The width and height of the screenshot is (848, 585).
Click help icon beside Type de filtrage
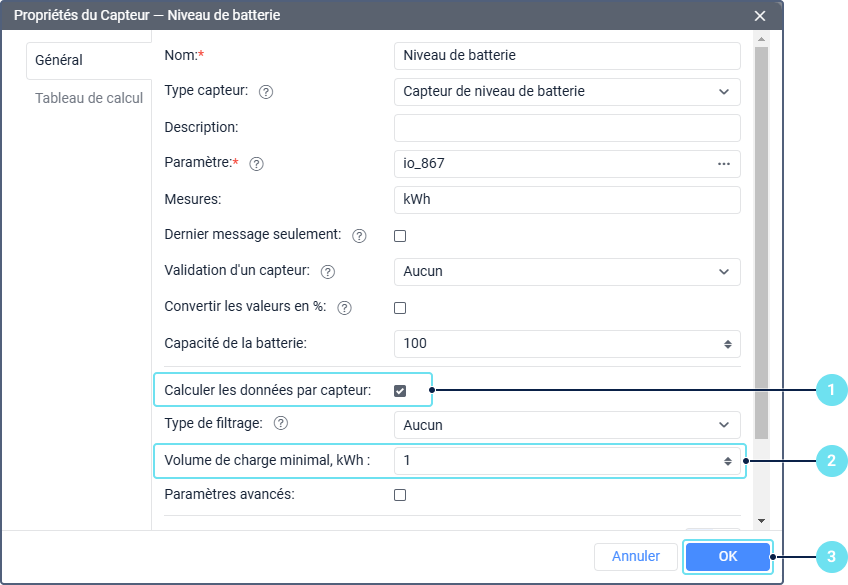281,424
